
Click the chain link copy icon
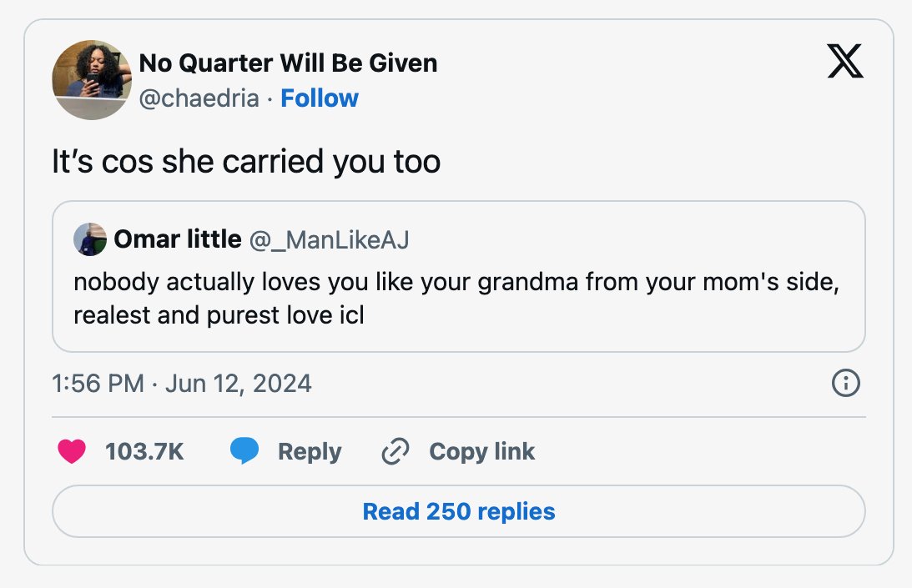pyautogui.click(x=396, y=451)
